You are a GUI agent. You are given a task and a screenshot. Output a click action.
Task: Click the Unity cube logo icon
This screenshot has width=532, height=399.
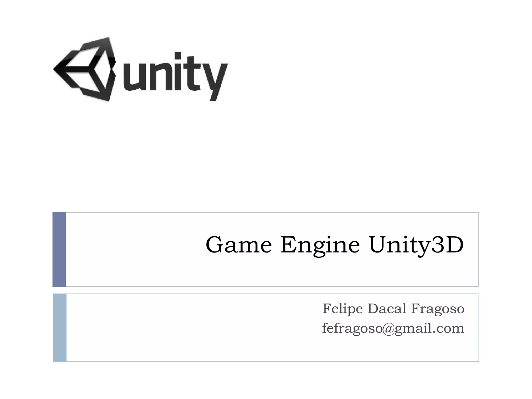pyautogui.click(x=85, y=69)
